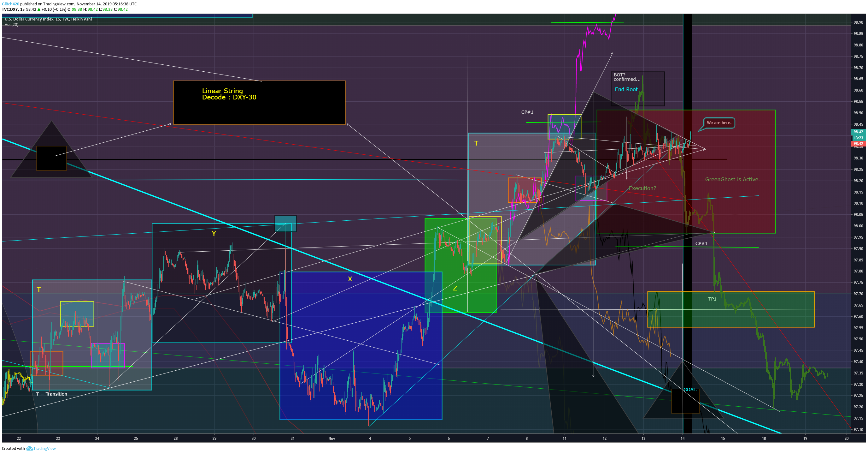The image size is (868, 454).
Task: Select the lower 'CP#1' label above TP1
Action: [x=701, y=243]
